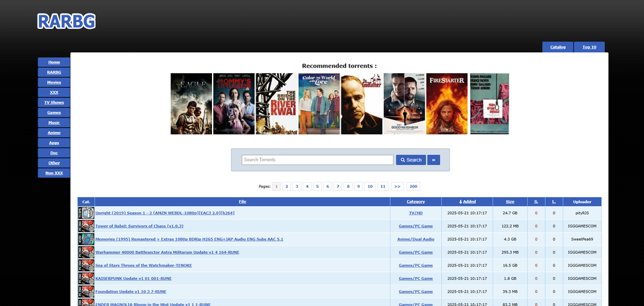Image resolution: width=644 pixels, height=306 pixels.
Task: Click the RARBG logo
Action: pos(66,21)
